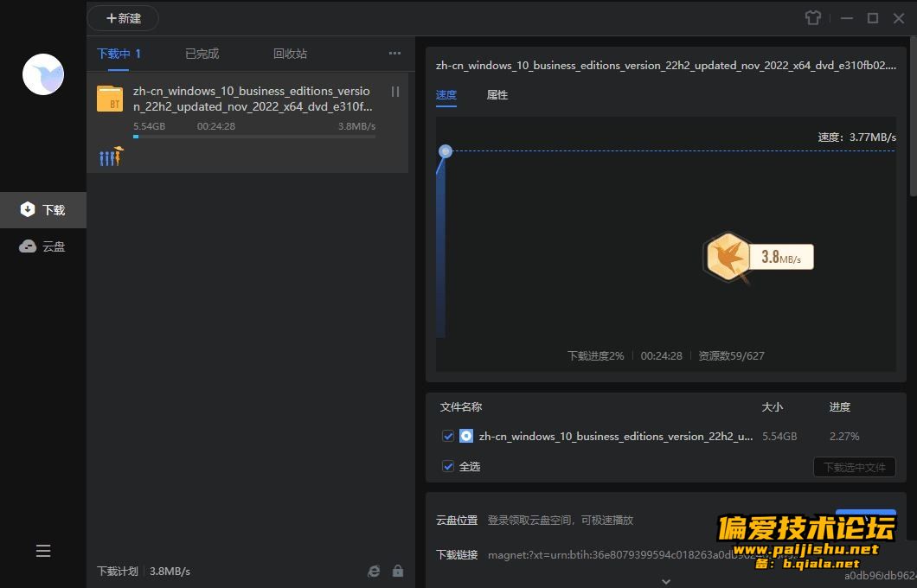Viewport: 917px width, 588px height.
Task: Pause the Windows 10 download task
Action: pos(395,92)
